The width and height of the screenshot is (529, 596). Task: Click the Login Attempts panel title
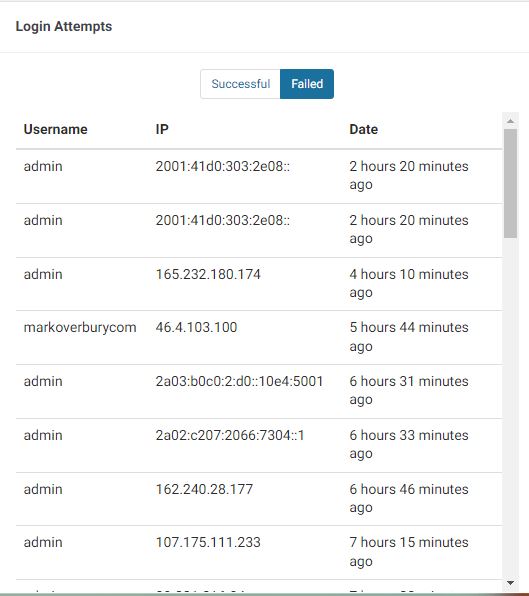(x=64, y=26)
